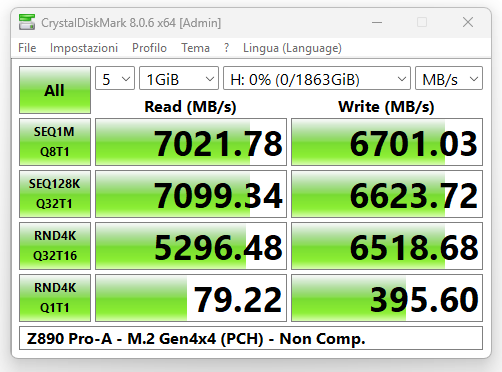The width and height of the screenshot is (502, 372).
Task: Select the 7021.78 SEQ1M read result
Action: point(191,142)
